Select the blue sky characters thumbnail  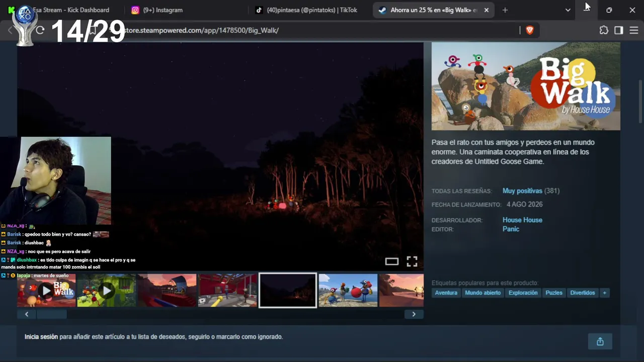tap(348, 290)
